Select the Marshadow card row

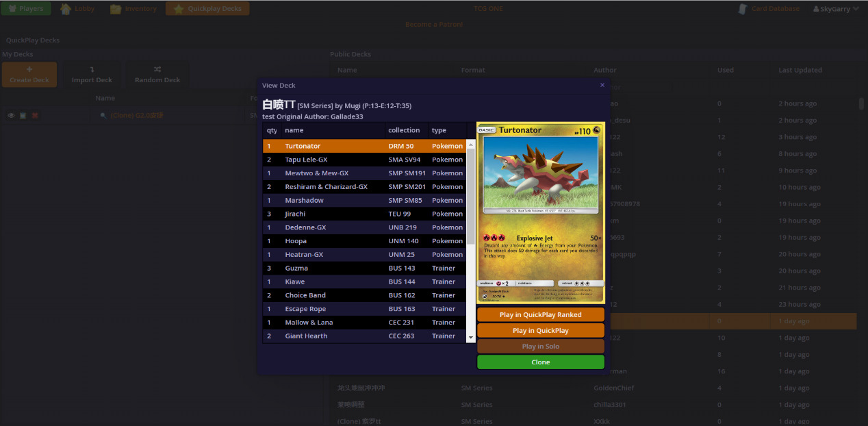(x=364, y=201)
